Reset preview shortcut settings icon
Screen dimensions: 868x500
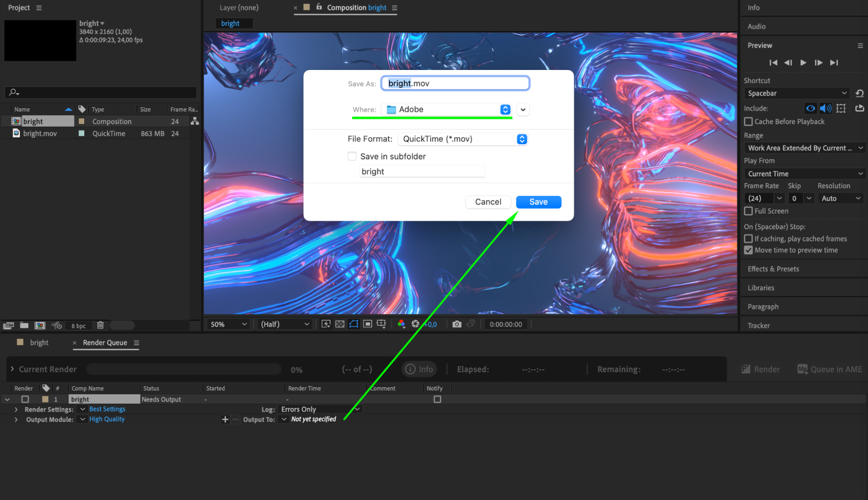click(859, 93)
